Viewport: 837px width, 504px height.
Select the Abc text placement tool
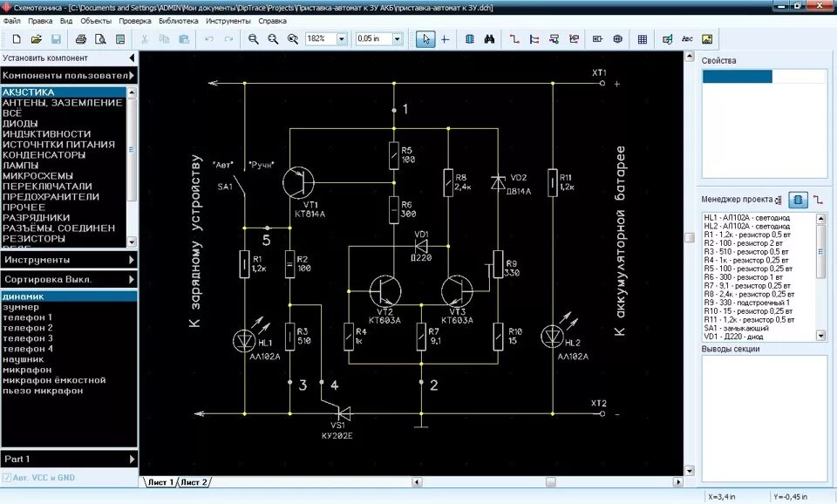(687, 39)
